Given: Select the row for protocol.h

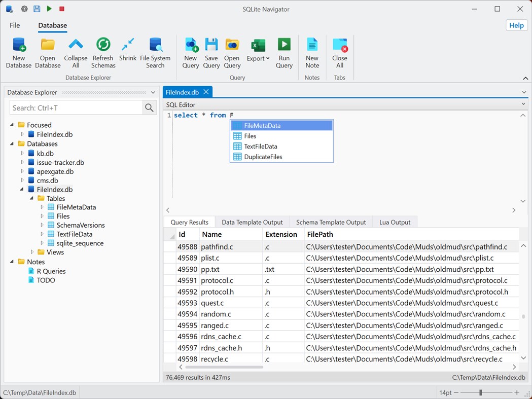Looking at the screenshot, I should (x=341, y=292).
